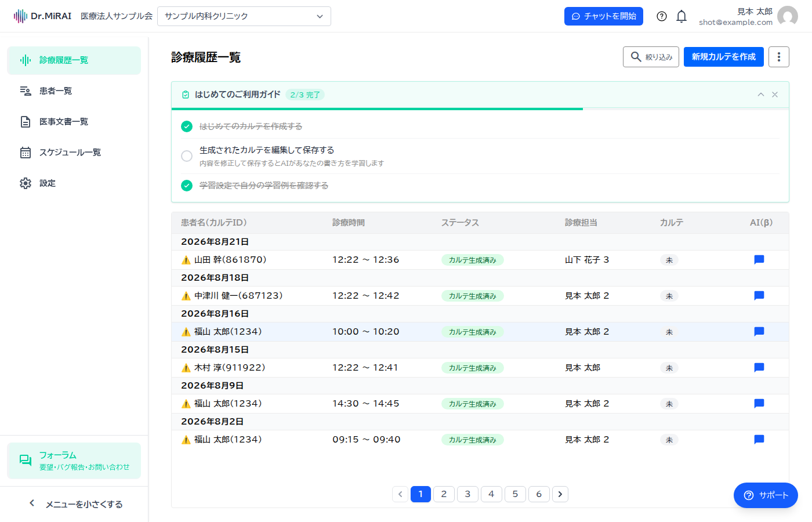This screenshot has height=522, width=812.
Task: Go to page 6
Action: [x=539, y=494]
